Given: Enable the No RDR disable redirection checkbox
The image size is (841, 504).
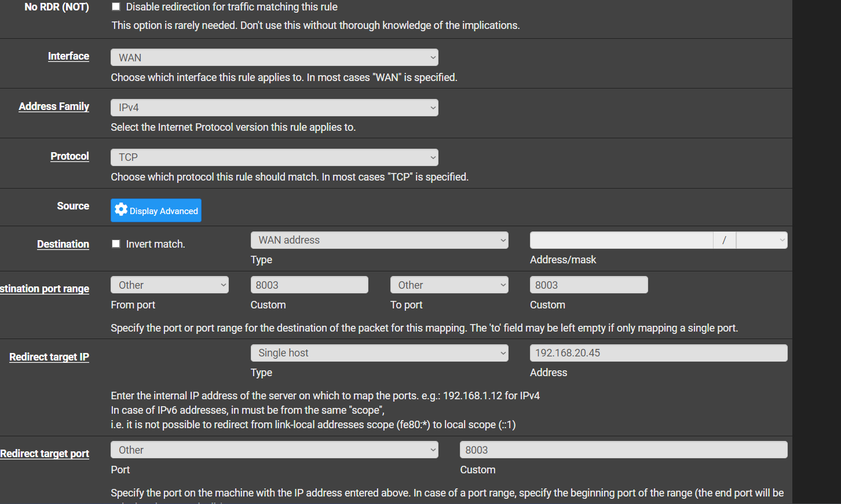Looking at the screenshot, I should [116, 6].
